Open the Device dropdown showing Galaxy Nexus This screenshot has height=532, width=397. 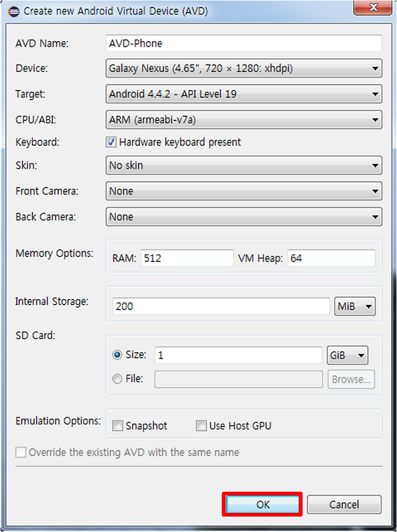click(244, 68)
